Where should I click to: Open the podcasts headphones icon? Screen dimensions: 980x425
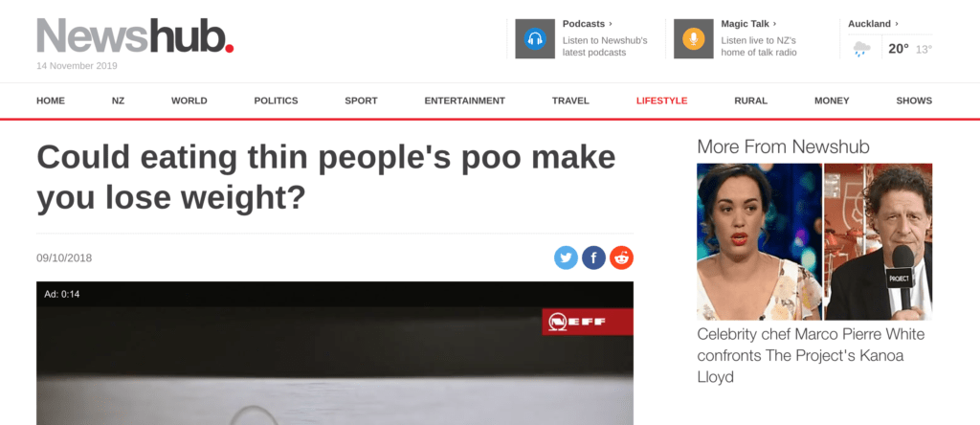coord(535,38)
